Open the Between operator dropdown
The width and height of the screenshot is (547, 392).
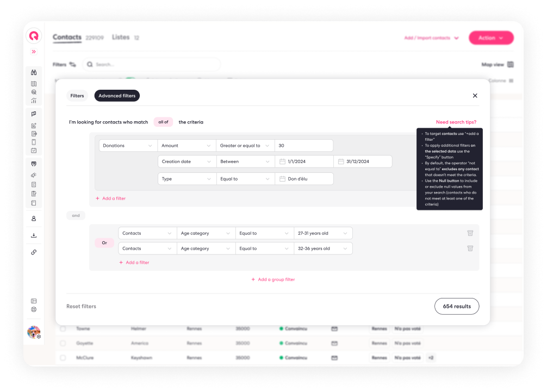pyautogui.click(x=246, y=161)
